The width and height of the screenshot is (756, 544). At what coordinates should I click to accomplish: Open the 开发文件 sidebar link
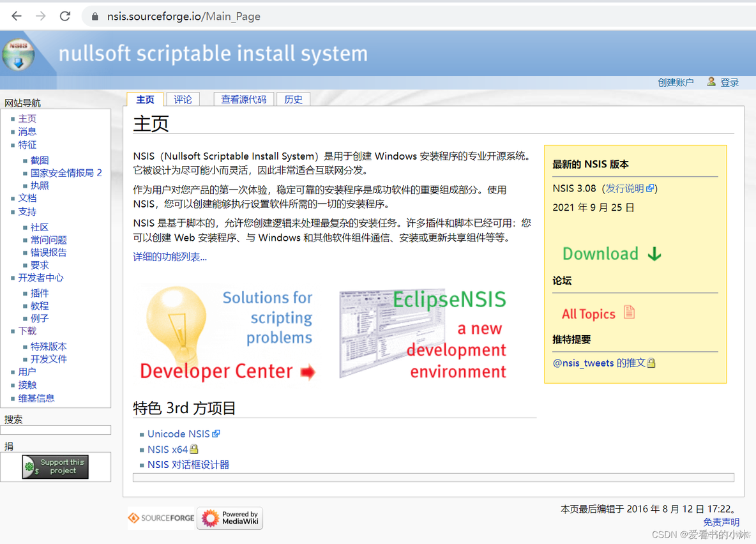49,359
